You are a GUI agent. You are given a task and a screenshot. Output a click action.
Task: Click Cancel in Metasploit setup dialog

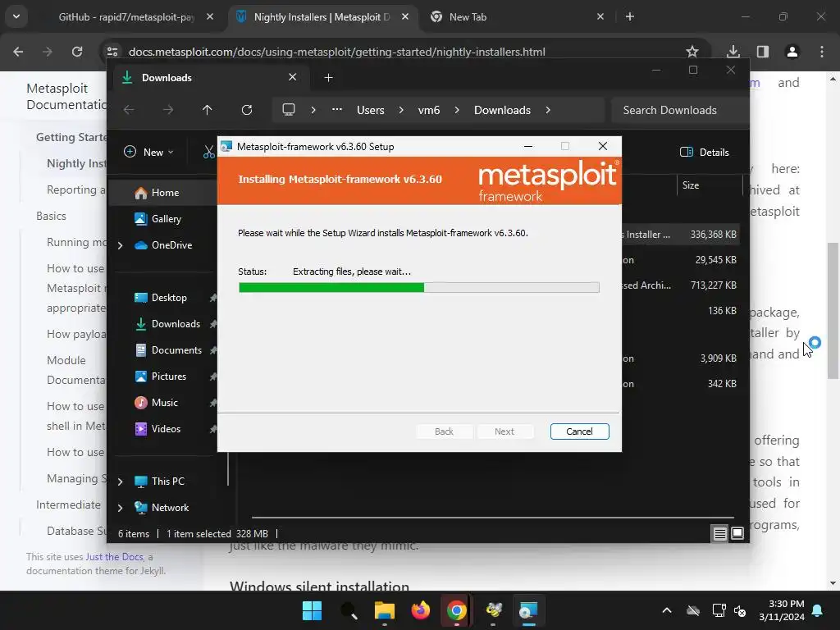[579, 431]
